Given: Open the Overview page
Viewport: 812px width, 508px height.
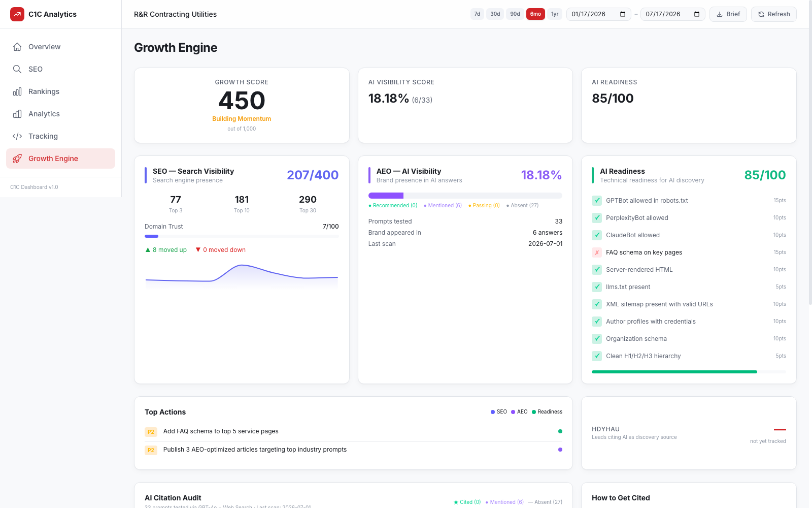Looking at the screenshot, I should [60, 47].
